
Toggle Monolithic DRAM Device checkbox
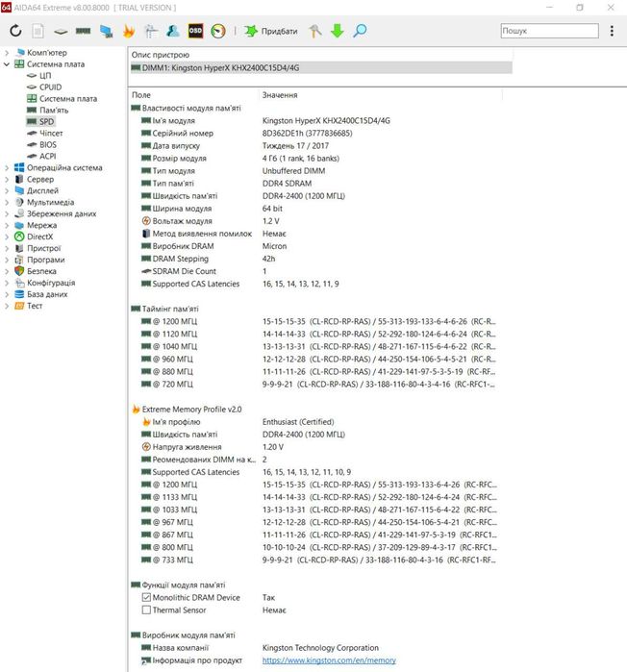point(146,597)
